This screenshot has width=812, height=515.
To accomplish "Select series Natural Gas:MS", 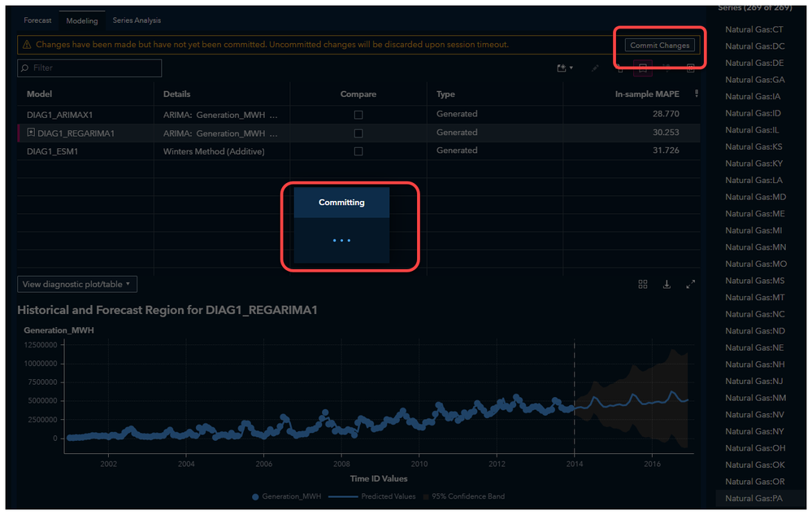I will (x=754, y=281).
